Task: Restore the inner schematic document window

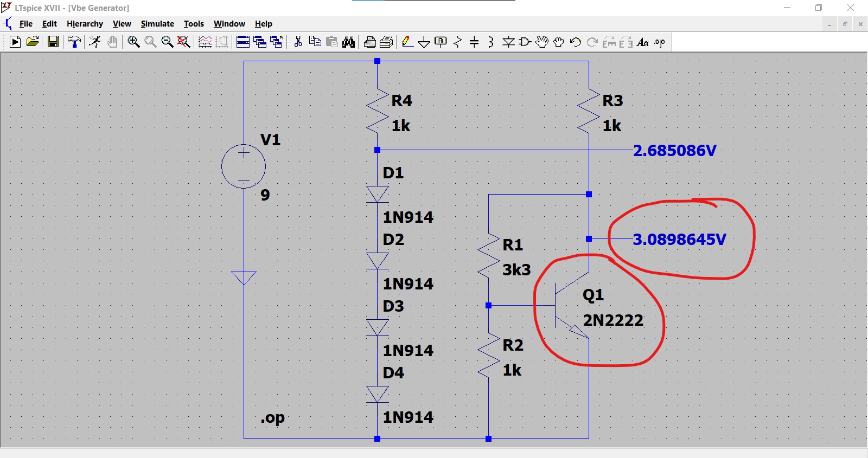Action: point(845,24)
